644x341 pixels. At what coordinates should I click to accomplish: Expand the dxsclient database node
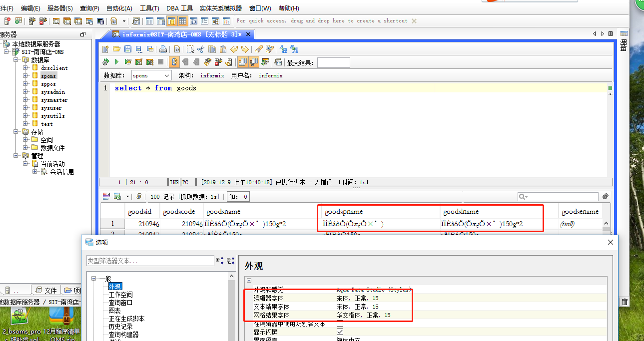click(25, 68)
